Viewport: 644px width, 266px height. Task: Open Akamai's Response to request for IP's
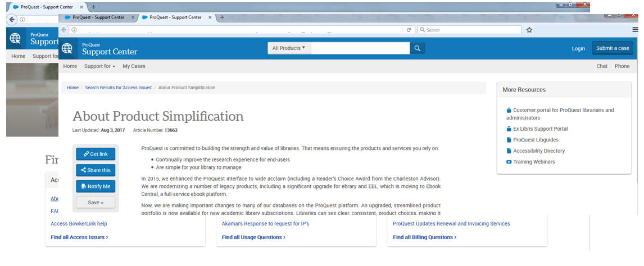265,224
